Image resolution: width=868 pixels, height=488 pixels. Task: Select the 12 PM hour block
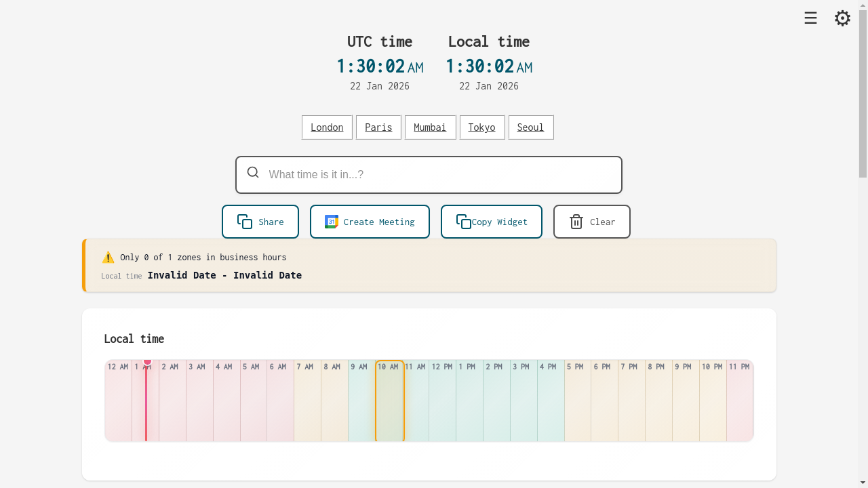click(x=442, y=401)
